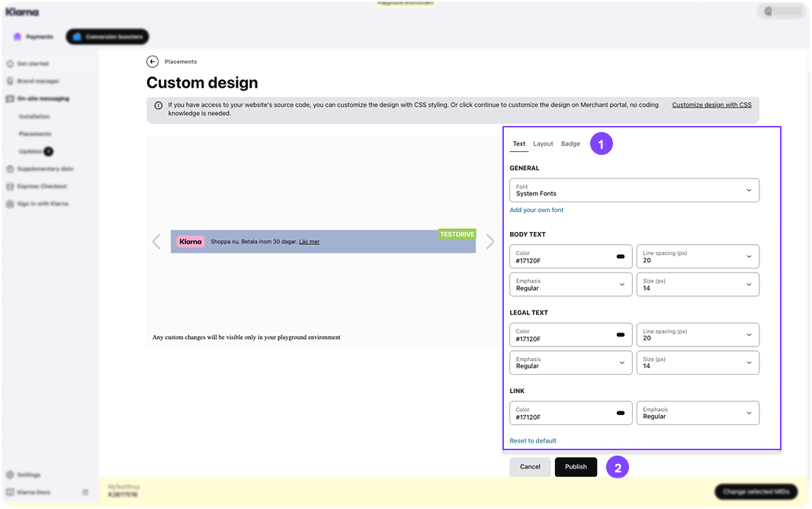
Task: Click the previous arrow on the preview carousel
Action: click(156, 242)
